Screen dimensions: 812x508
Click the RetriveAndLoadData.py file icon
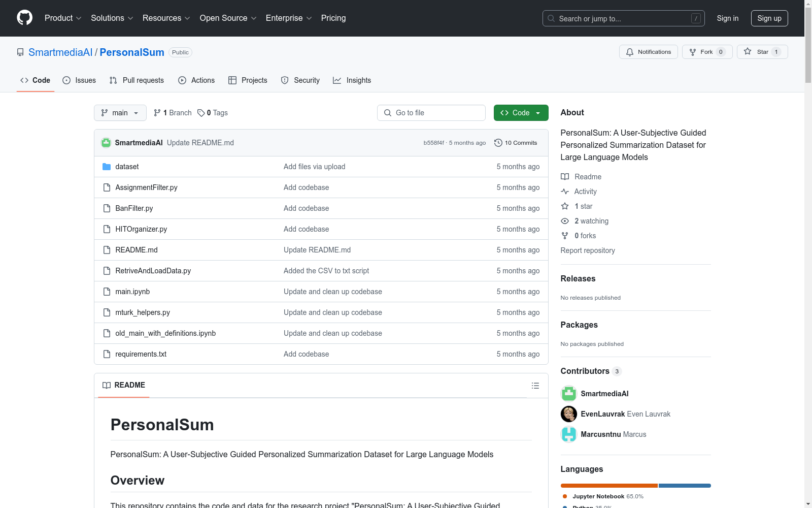(107, 271)
